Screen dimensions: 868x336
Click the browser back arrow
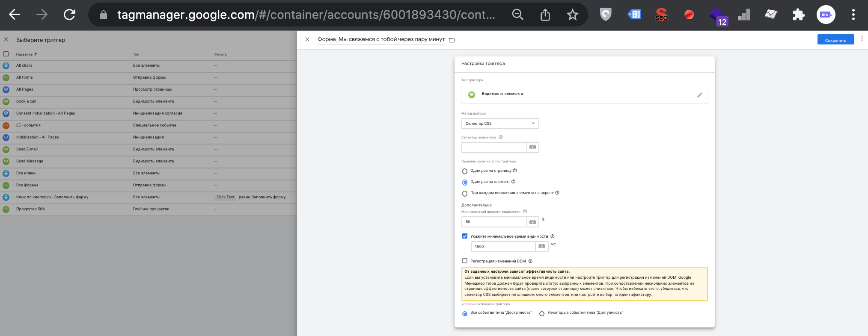click(15, 15)
